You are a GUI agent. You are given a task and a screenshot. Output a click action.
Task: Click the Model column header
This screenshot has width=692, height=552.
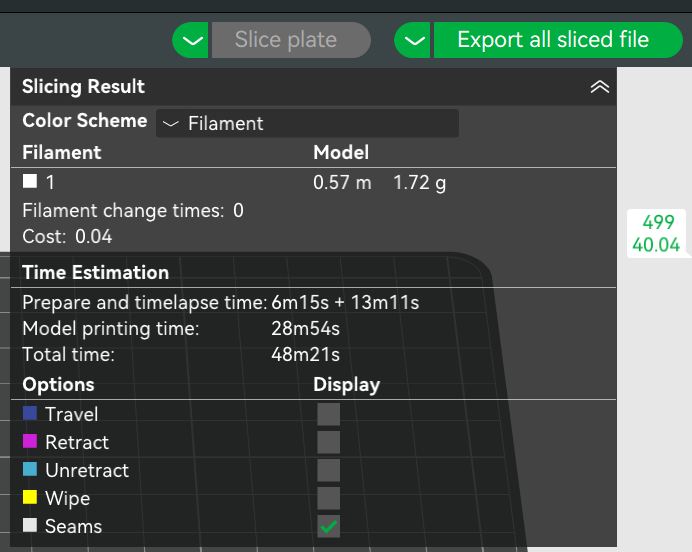(341, 152)
